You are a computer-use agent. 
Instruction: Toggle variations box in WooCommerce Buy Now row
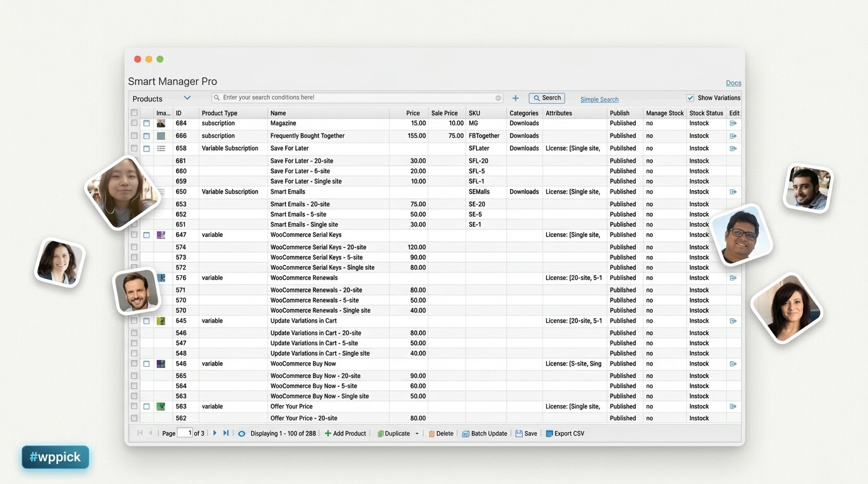[x=146, y=364]
